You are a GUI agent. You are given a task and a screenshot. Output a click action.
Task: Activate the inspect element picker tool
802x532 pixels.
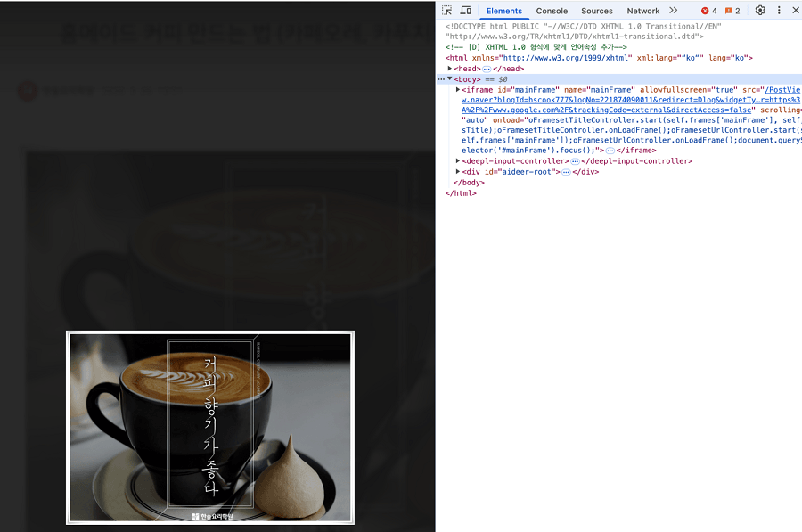(446, 11)
